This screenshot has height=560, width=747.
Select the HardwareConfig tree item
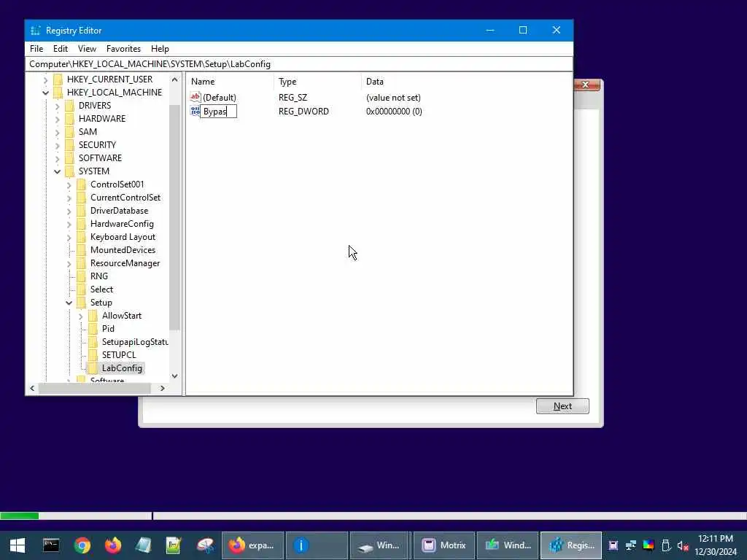122,224
